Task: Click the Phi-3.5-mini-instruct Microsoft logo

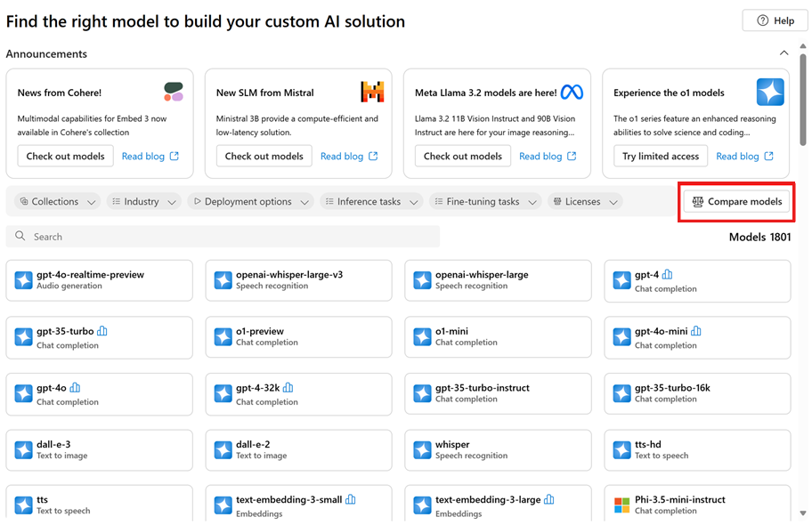Action: click(x=621, y=505)
